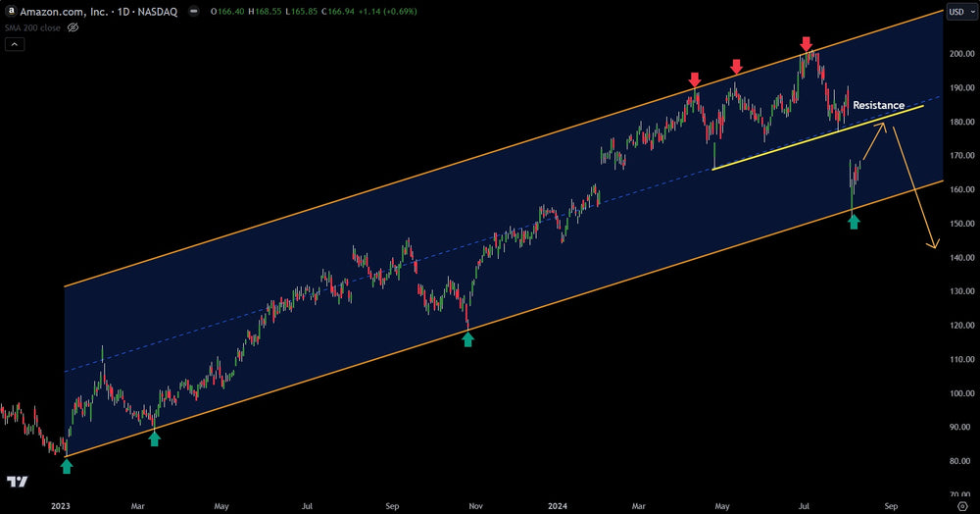The width and height of the screenshot is (980, 514).
Task: Open the USD currency dropdown
Action: 955,11
